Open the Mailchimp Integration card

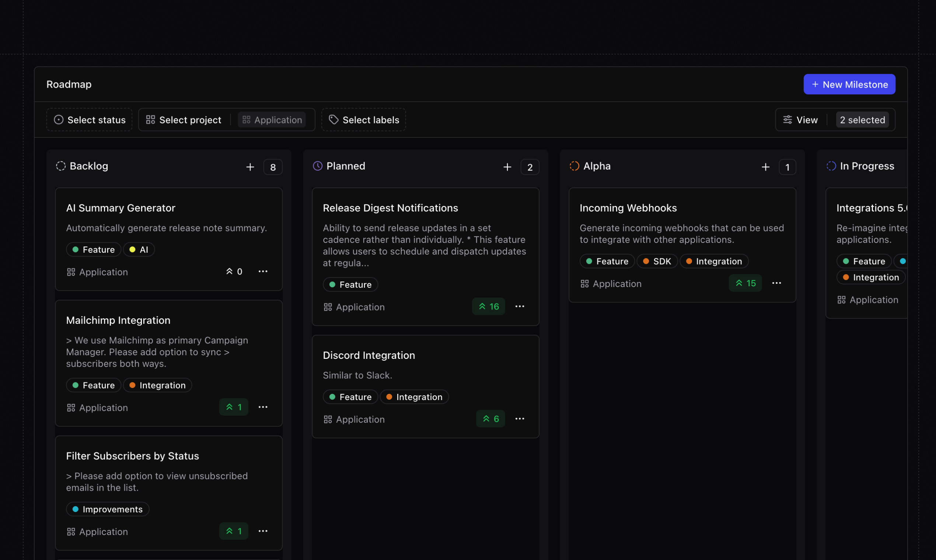[118, 320]
